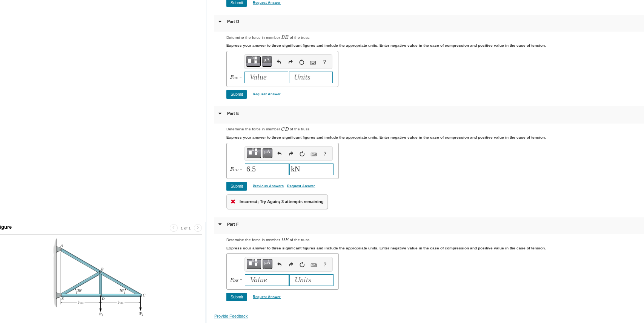This screenshot has height=324, width=644.
Task: Click the '1 of 1' figure counter
Action: pyautogui.click(x=186, y=228)
